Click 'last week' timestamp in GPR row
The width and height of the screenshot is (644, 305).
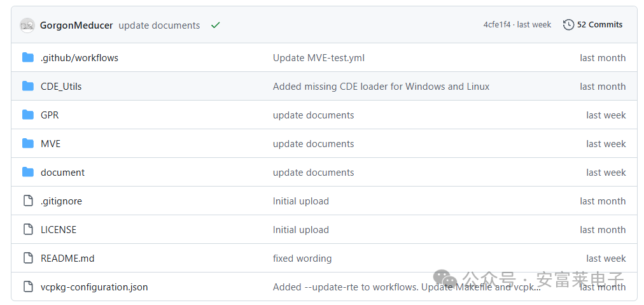(606, 115)
